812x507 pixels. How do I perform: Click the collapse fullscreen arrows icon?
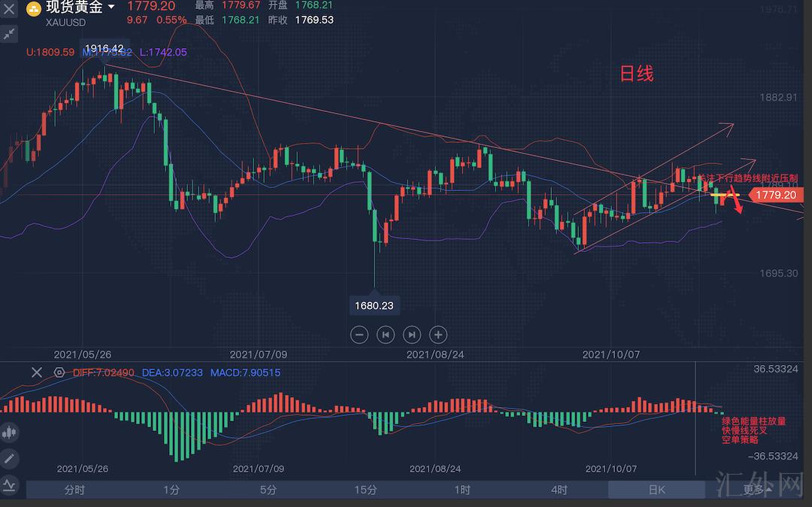(x=10, y=34)
